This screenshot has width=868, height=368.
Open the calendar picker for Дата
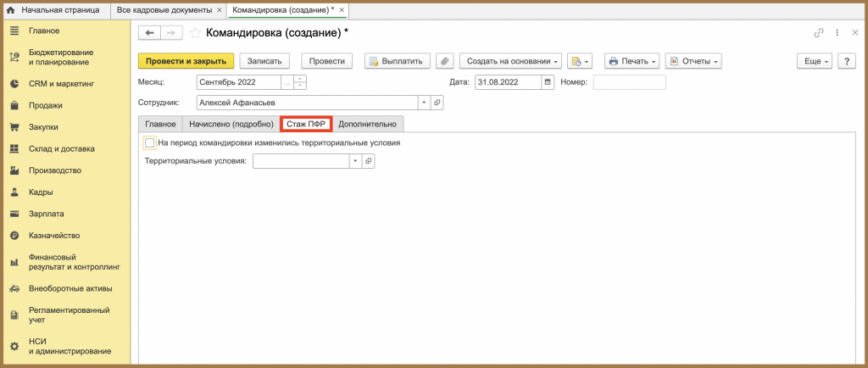548,82
